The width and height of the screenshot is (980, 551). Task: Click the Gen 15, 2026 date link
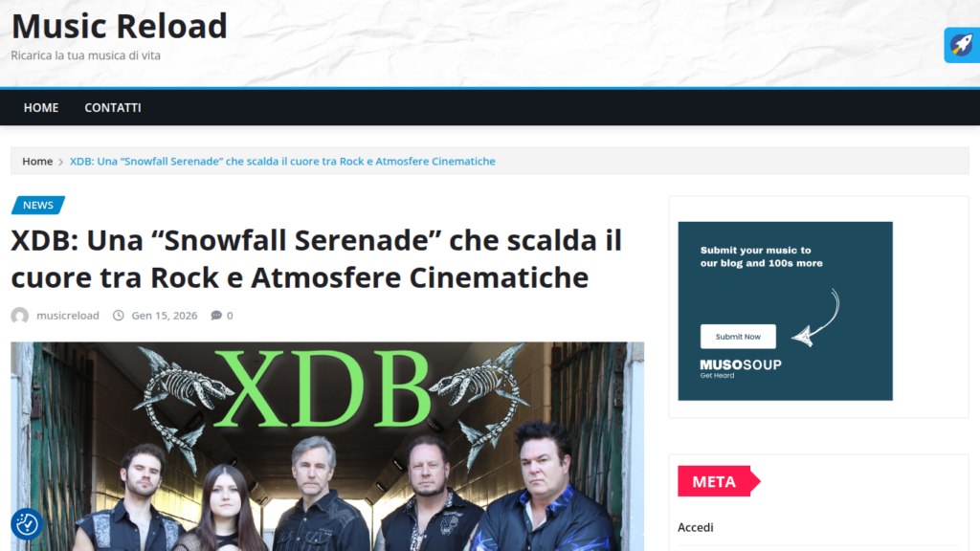(x=165, y=316)
